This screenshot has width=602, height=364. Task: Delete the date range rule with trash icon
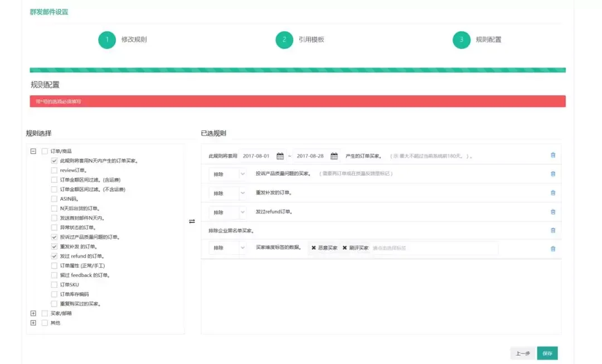(x=553, y=155)
